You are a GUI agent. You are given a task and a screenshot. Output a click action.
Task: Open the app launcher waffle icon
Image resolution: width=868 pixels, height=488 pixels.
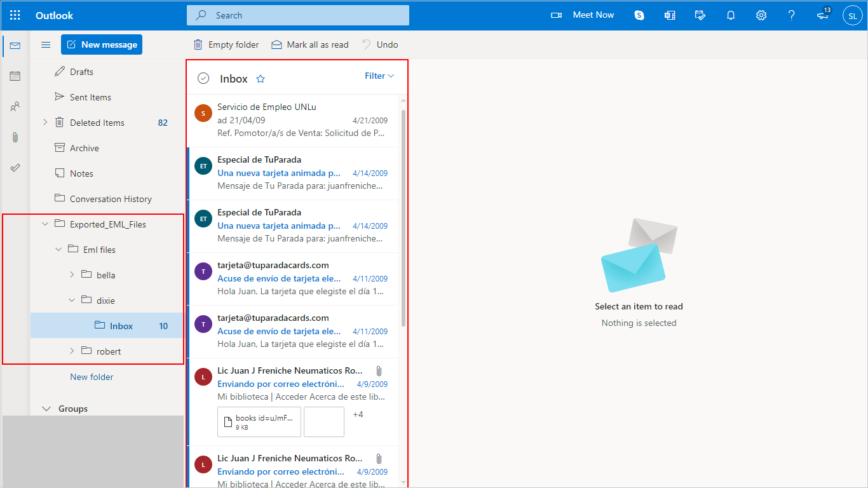[15, 15]
